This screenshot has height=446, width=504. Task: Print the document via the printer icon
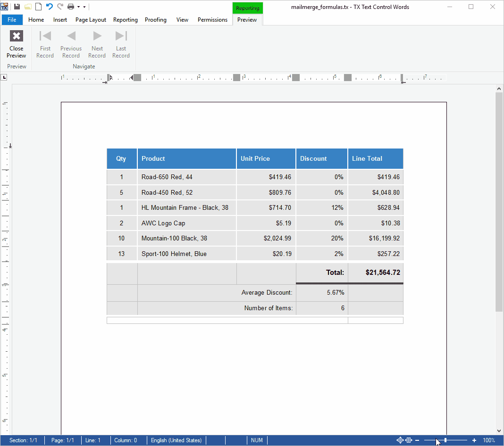tap(71, 7)
